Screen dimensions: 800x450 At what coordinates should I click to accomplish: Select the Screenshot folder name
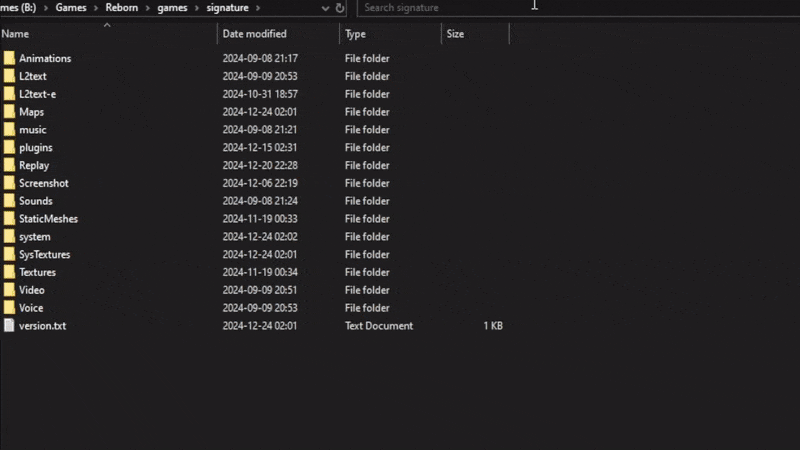[44, 183]
